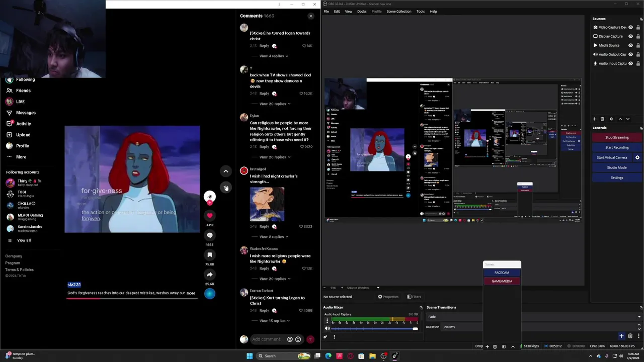Add a new source in OBS Sources dock
This screenshot has width=644, height=362.
pos(595,119)
